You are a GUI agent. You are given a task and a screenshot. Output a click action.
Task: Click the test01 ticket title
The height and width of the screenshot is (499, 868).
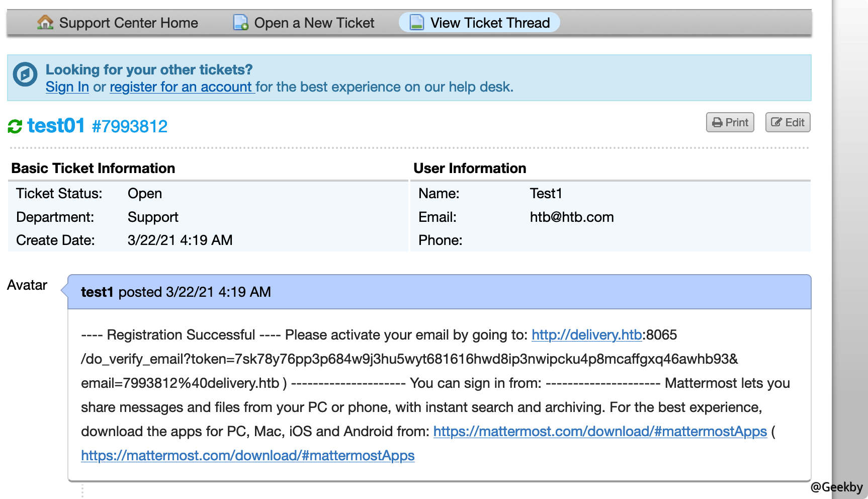coord(56,126)
